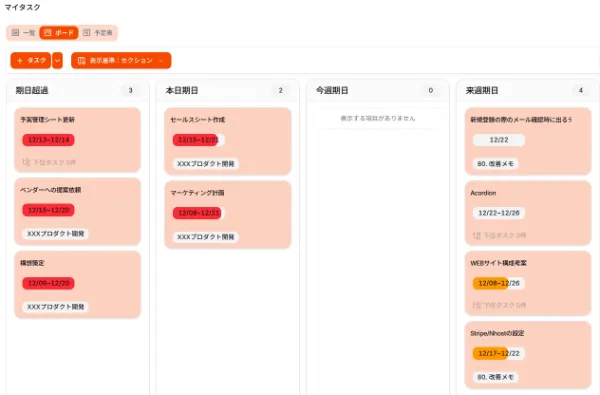Image resolution: width=600 pixels, height=395 pixels.
Task: Click the count badge 4 in 来週期日 column
Action: click(580, 91)
